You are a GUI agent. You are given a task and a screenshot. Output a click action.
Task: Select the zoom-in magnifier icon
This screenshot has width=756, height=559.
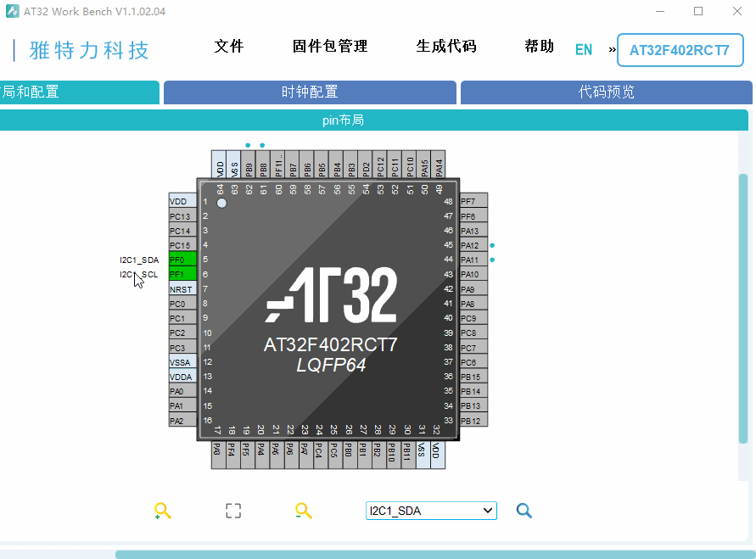pyautogui.click(x=163, y=511)
